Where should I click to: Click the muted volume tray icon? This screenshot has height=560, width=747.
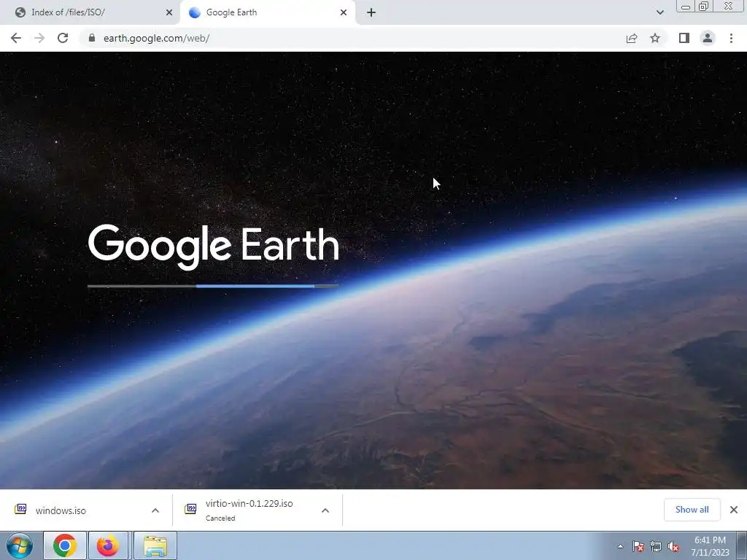click(x=673, y=546)
